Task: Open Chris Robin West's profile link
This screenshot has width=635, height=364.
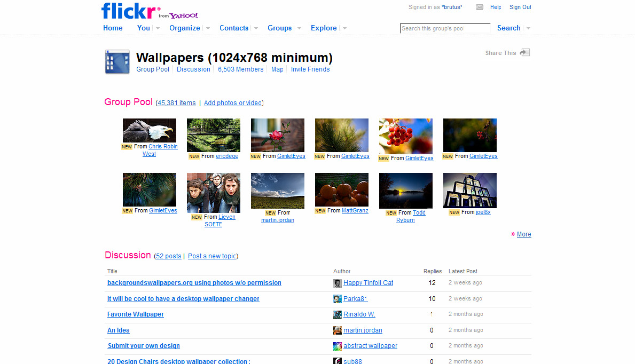Action: click(160, 150)
